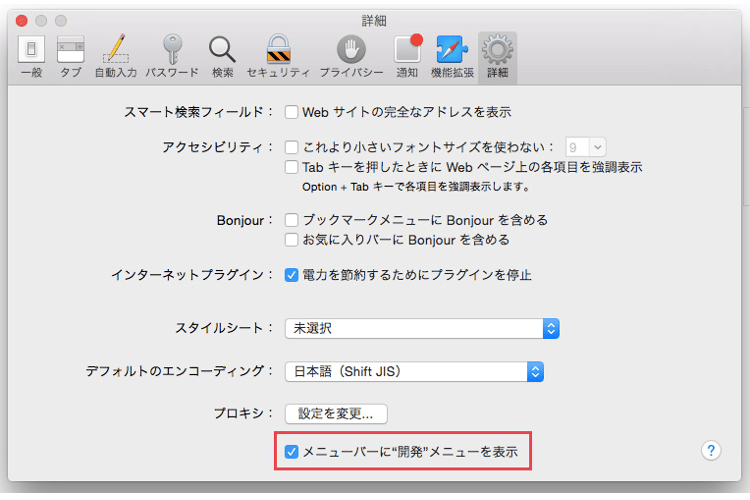Switch to the タブ (Tabs) preferences icon
750x500 pixels.
pyautogui.click(x=71, y=56)
